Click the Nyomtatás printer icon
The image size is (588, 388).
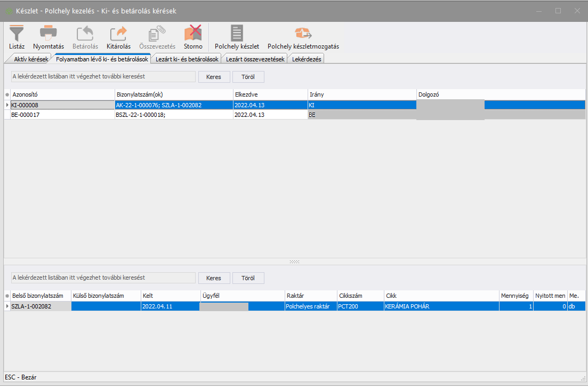[49, 33]
